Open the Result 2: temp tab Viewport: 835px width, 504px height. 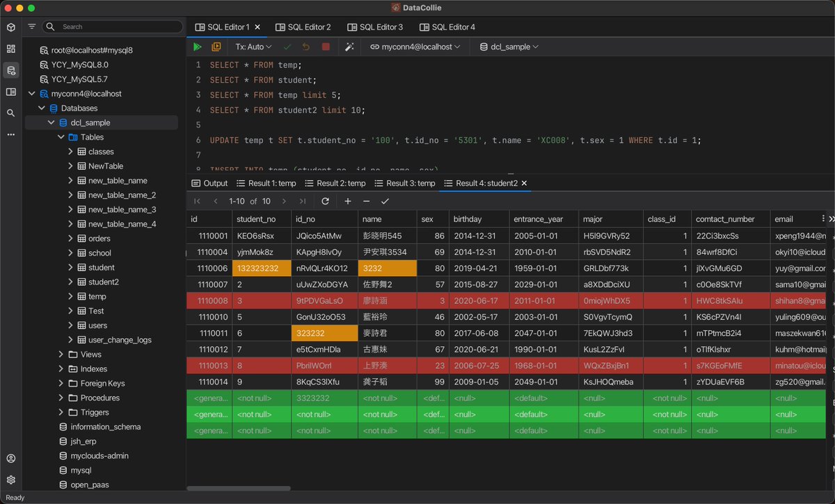point(335,183)
